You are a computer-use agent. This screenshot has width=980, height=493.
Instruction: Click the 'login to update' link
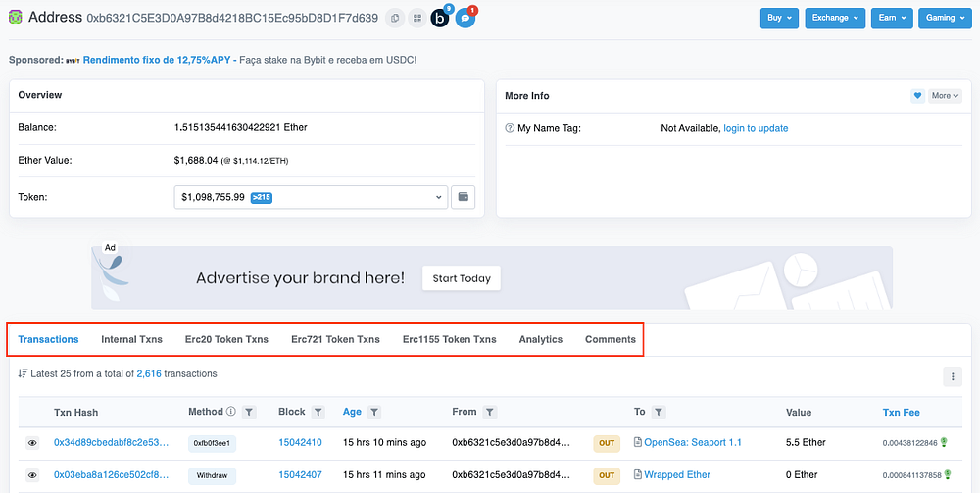[x=756, y=128]
